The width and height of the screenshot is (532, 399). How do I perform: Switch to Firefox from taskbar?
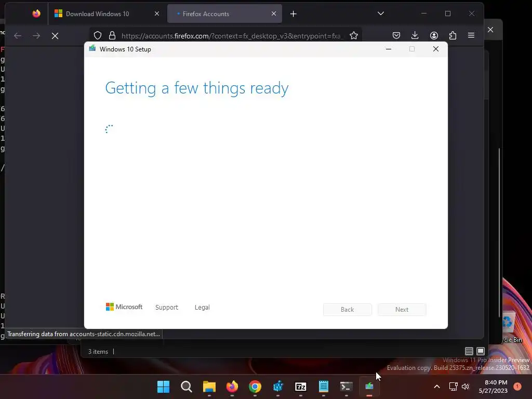click(x=232, y=387)
